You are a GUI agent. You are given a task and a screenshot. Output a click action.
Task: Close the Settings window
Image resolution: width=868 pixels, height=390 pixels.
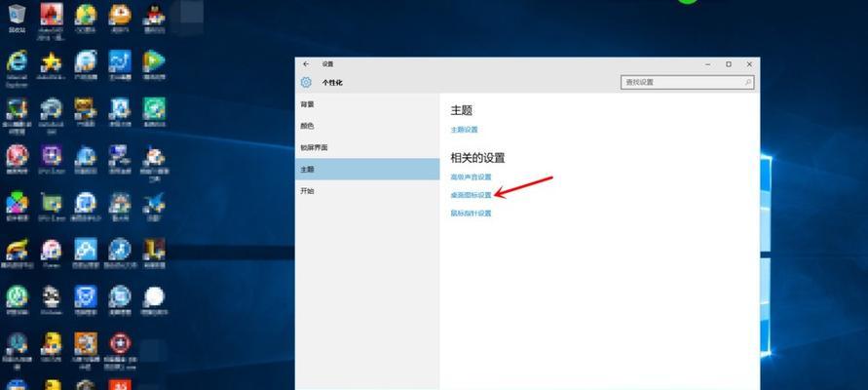pos(749,64)
